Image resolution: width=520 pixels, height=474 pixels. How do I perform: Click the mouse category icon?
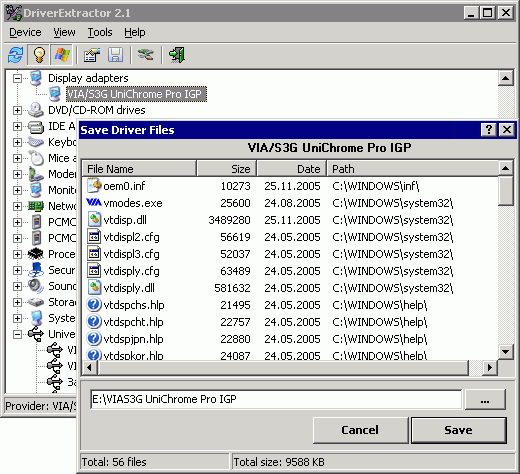[x=36, y=158]
